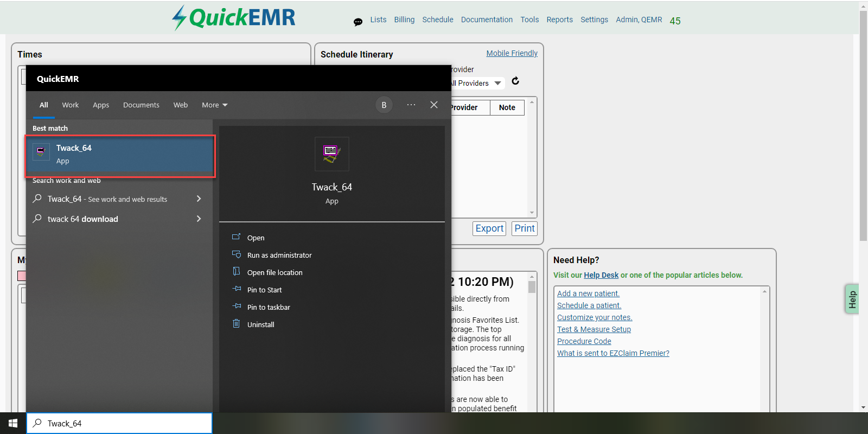Open the Lists menu
868x434 pixels.
(x=378, y=20)
